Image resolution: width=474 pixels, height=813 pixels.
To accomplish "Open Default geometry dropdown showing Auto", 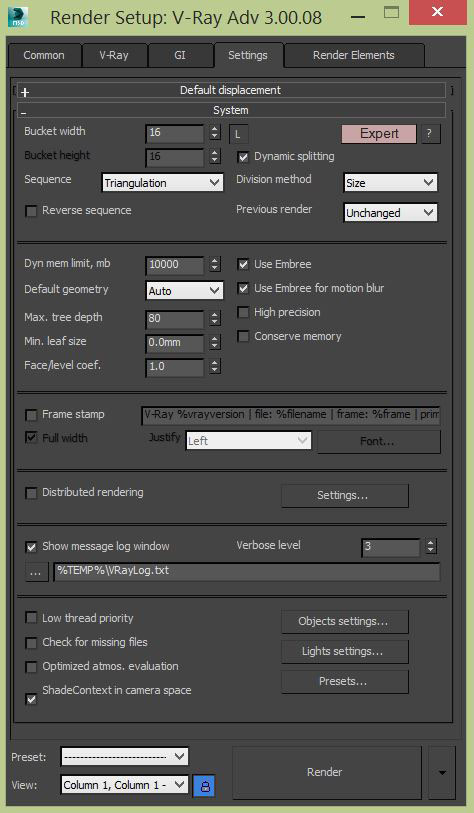I will (x=185, y=291).
